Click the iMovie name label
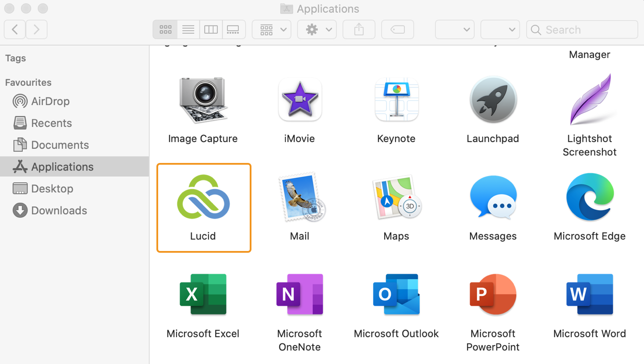The height and width of the screenshot is (364, 644). 300,138
